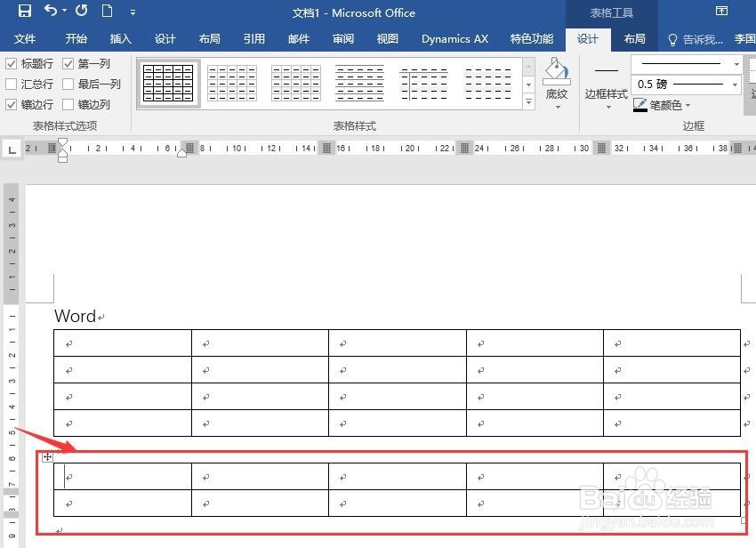Open the Dynamics AX tab
The height and width of the screenshot is (548, 756).
(454, 38)
